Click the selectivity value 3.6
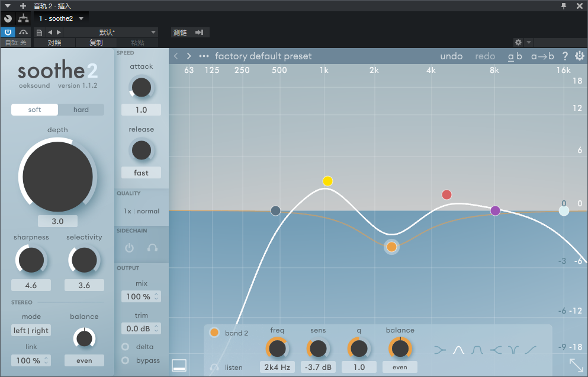The width and height of the screenshot is (588, 377). point(84,285)
